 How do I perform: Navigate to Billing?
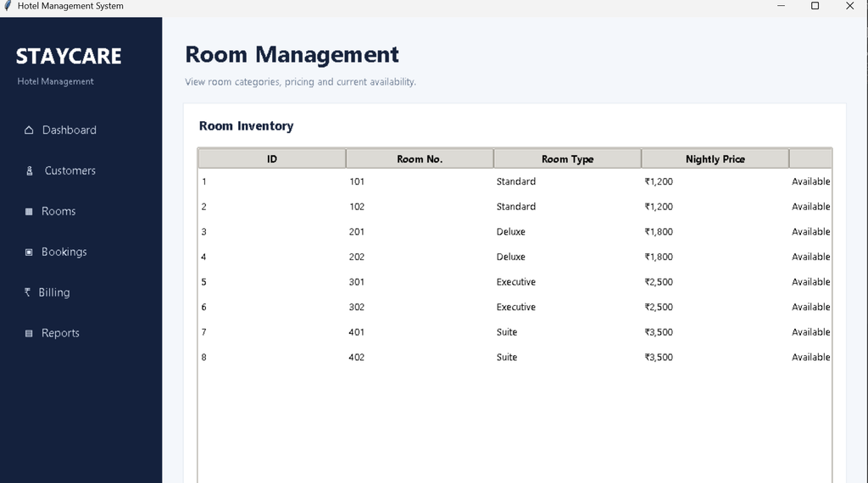tap(54, 292)
